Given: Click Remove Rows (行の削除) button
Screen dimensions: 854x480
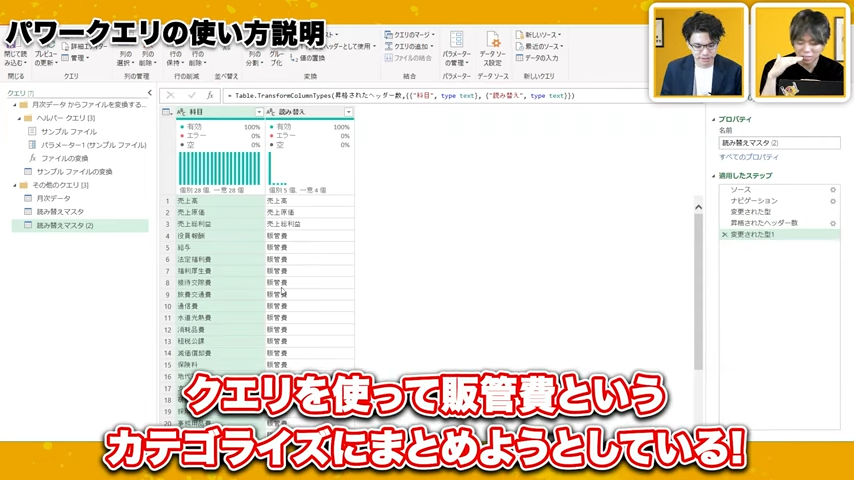Looking at the screenshot, I should click(198, 58).
